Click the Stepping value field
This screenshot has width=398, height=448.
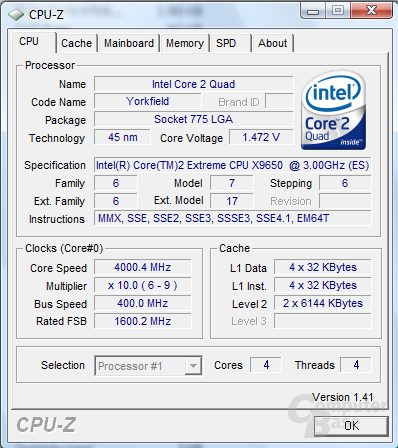tap(345, 183)
